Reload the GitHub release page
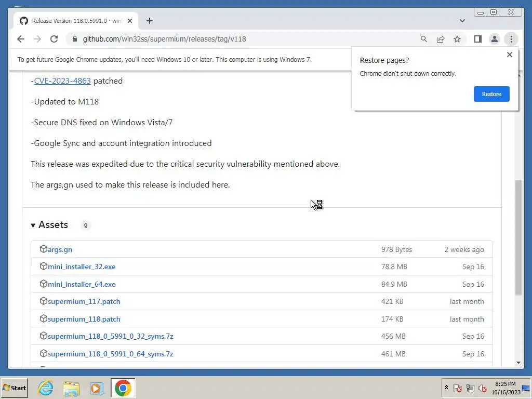The image size is (532, 399). point(54,39)
